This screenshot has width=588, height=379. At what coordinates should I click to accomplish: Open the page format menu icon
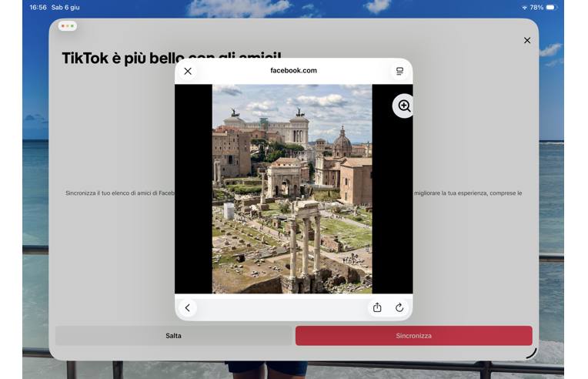[399, 71]
